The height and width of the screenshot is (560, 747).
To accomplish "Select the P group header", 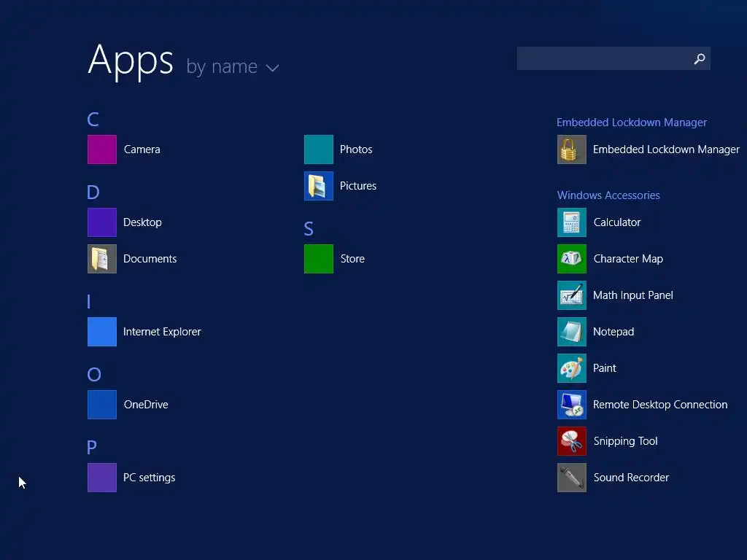I will point(92,448).
